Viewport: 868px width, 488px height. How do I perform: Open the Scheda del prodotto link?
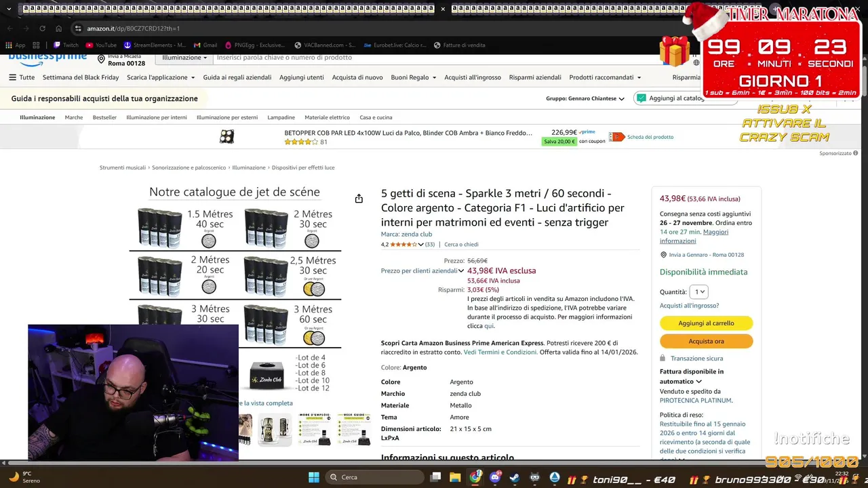tap(650, 137)
